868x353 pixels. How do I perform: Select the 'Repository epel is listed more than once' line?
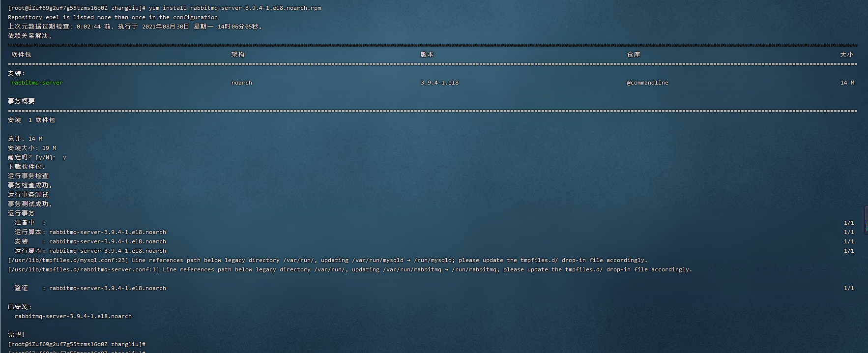(x=113, y=17)
